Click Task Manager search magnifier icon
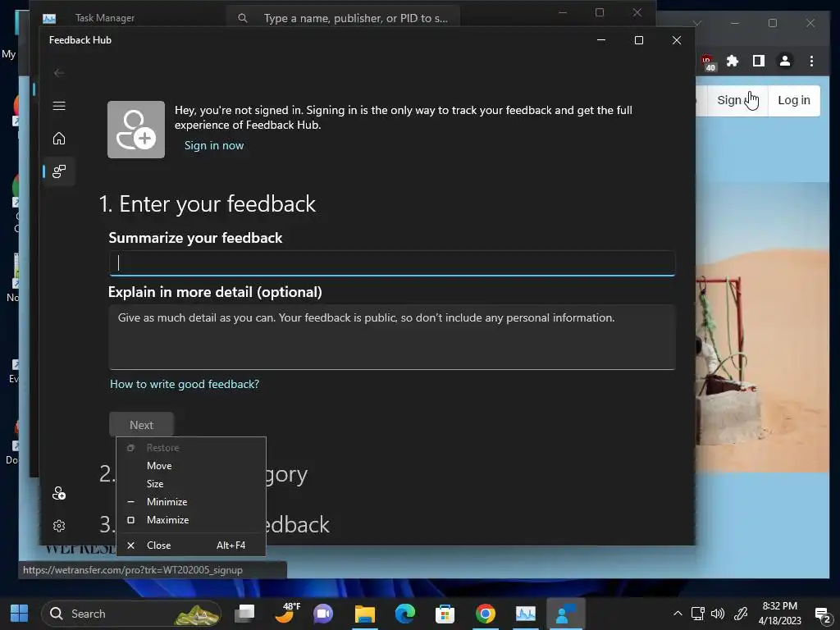This screenshot has height=630, width=840. click(x=243, y=18)
